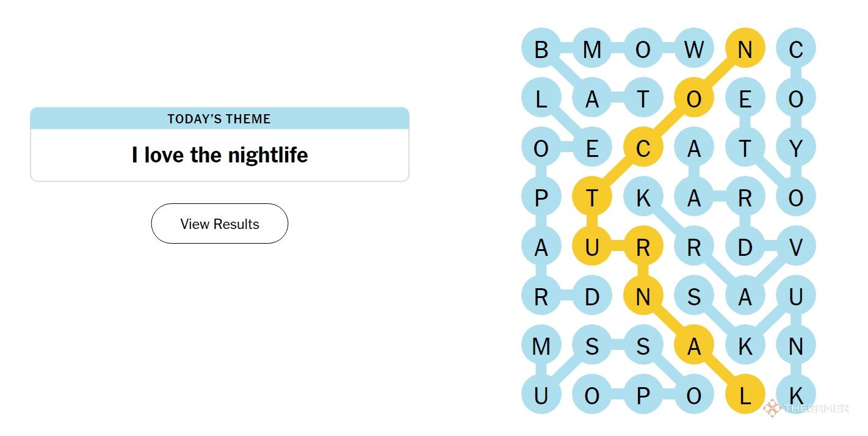Image resolution: width=868 pixels, height=436 pixels.
Task: Select the blue letter L below B
Action: tap(541, 98)
